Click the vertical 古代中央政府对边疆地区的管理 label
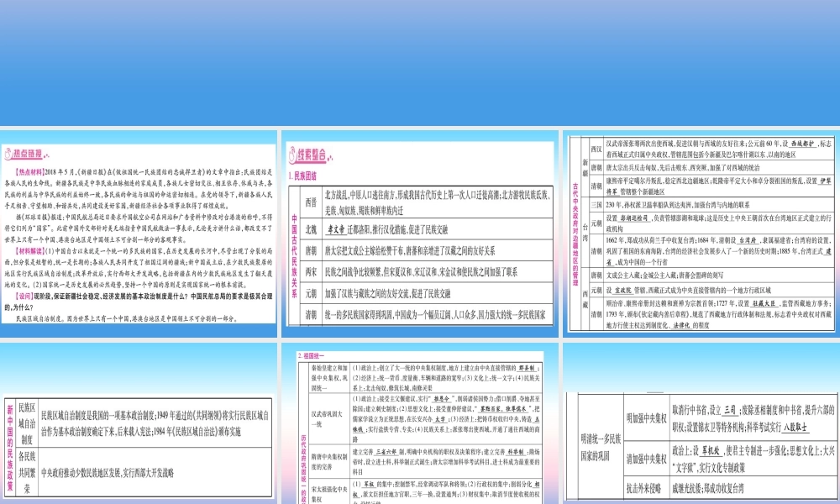Screen dimensions: 840x504 coord(575,234)
